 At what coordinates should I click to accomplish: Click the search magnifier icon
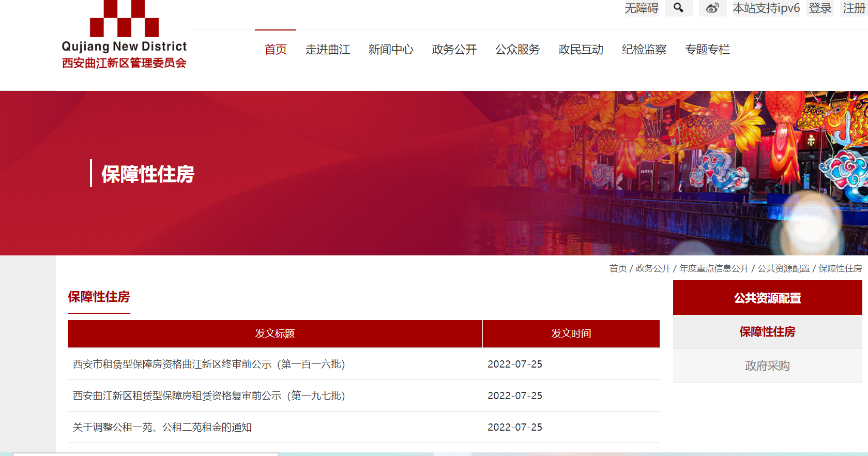(x=678, y=8)
